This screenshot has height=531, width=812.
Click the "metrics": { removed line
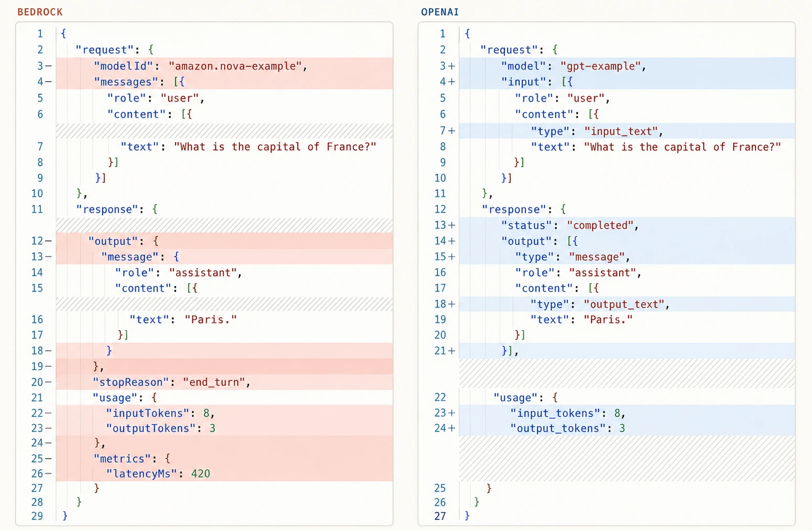[224, 459]
